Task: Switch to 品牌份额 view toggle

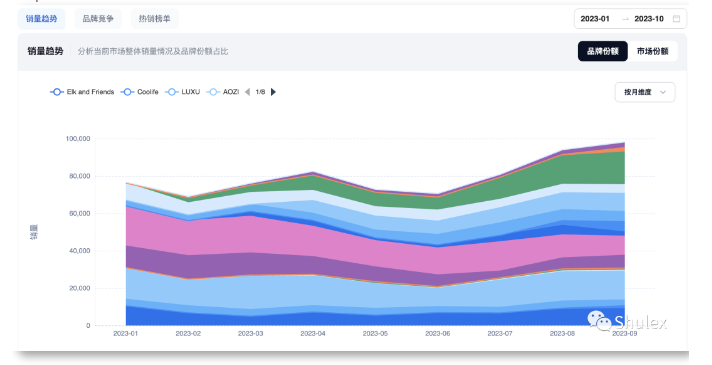Action: [x=603, y=51]
